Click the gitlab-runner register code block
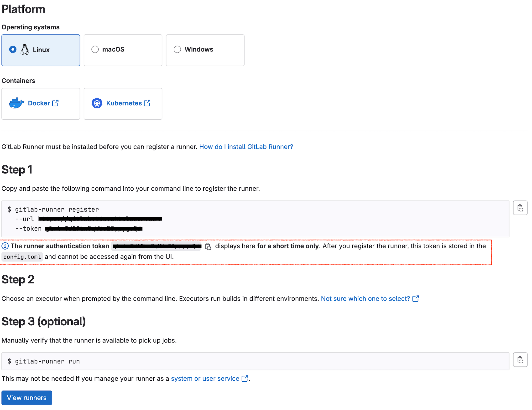532x410 pixels. (255, 219)
